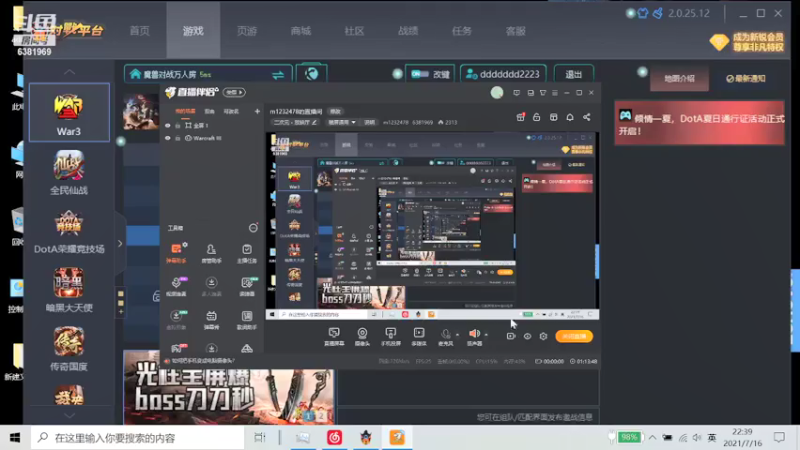Screen dimensions: 800x450
Task: Click the unlock padlock icon in stream header
Action: [537, 117]
